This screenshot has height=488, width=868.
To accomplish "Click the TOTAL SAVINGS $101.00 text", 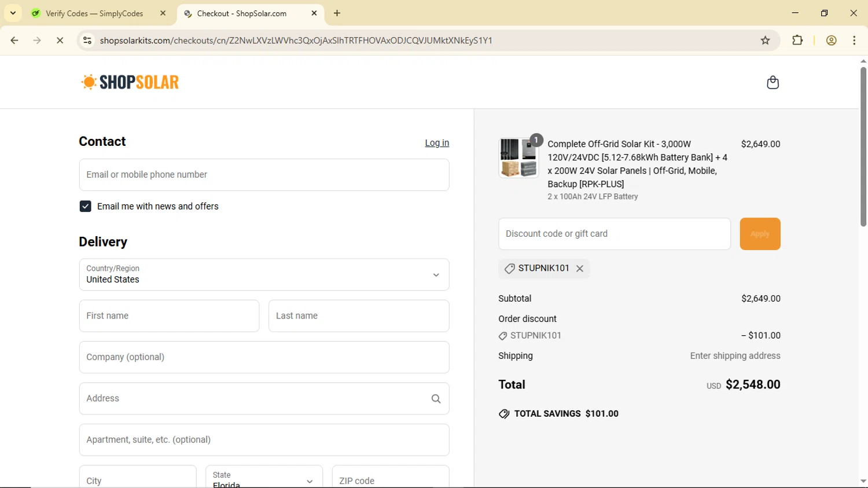I will 566,414.
